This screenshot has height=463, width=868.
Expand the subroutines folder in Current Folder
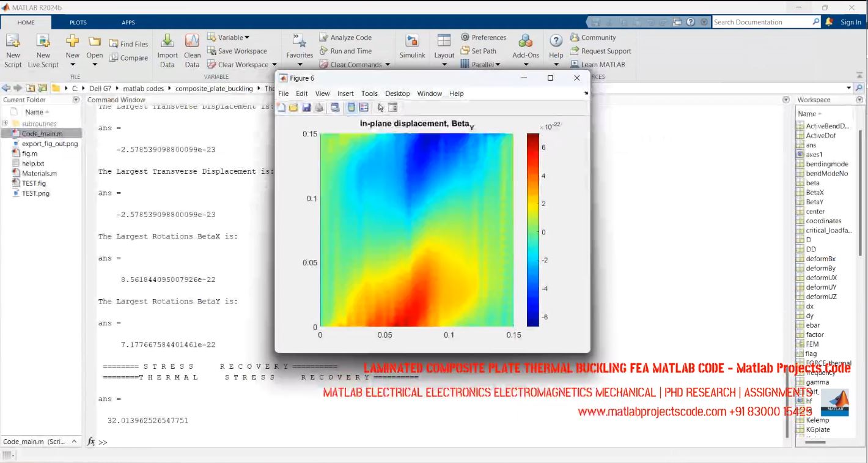point(5,123)
